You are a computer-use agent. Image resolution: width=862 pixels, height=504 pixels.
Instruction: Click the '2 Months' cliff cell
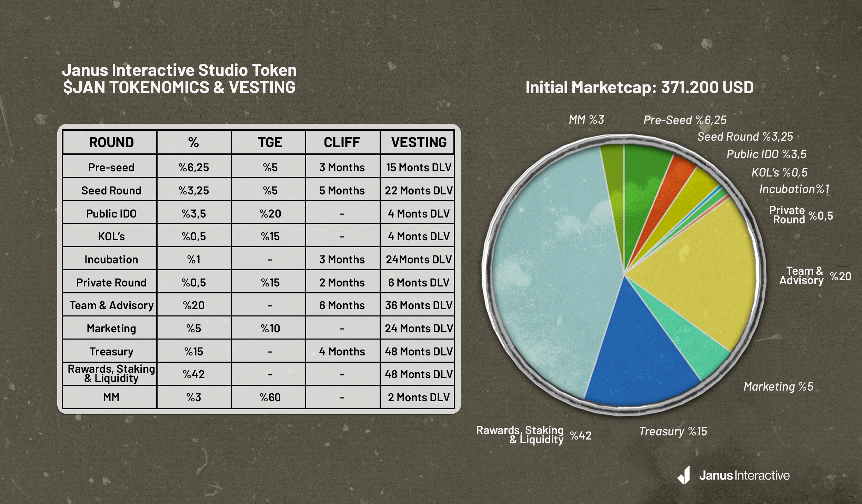[343, 282]
